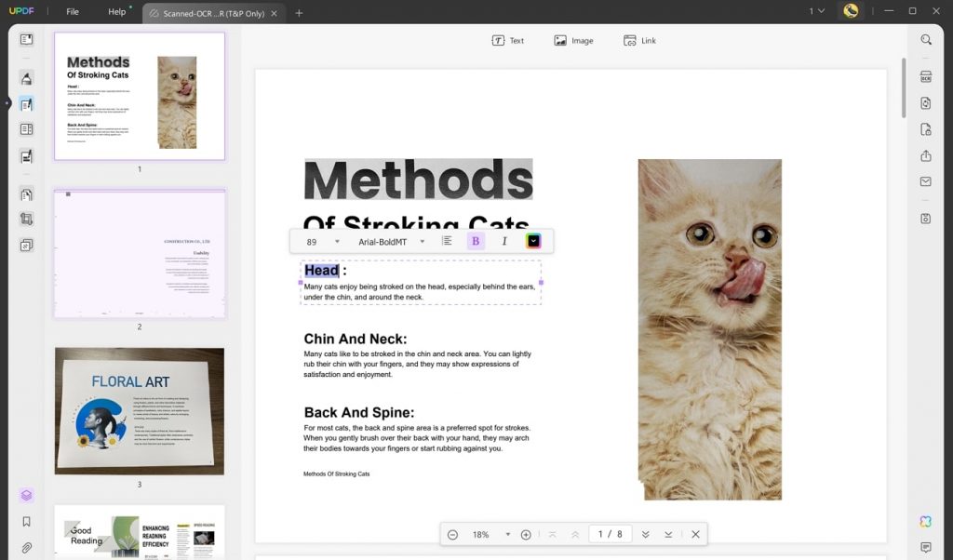Image resolution: width=953 pixels, height=560 pixels.
Task: Open page 3 Floral Art thumbnail
Action: click(139, 409)
